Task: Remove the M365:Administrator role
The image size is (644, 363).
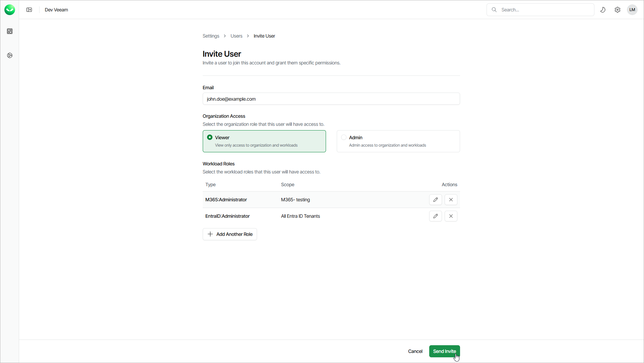Action: 451,200
